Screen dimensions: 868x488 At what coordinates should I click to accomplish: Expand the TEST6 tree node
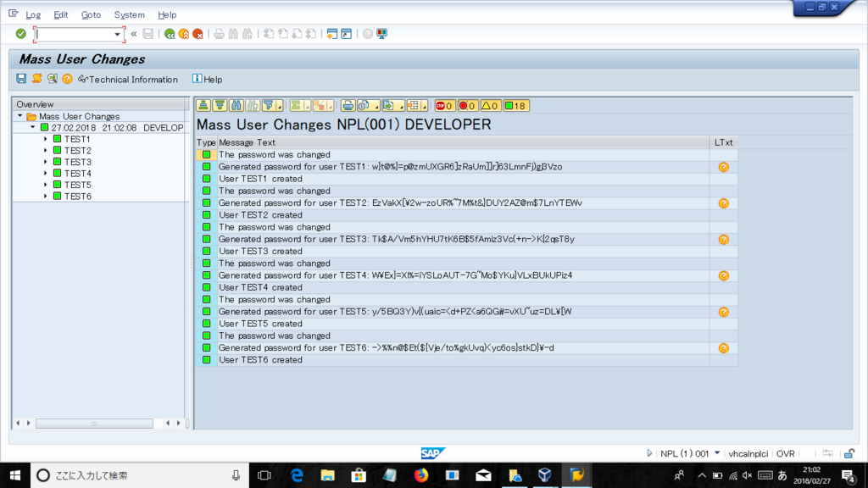coord(46,196)
